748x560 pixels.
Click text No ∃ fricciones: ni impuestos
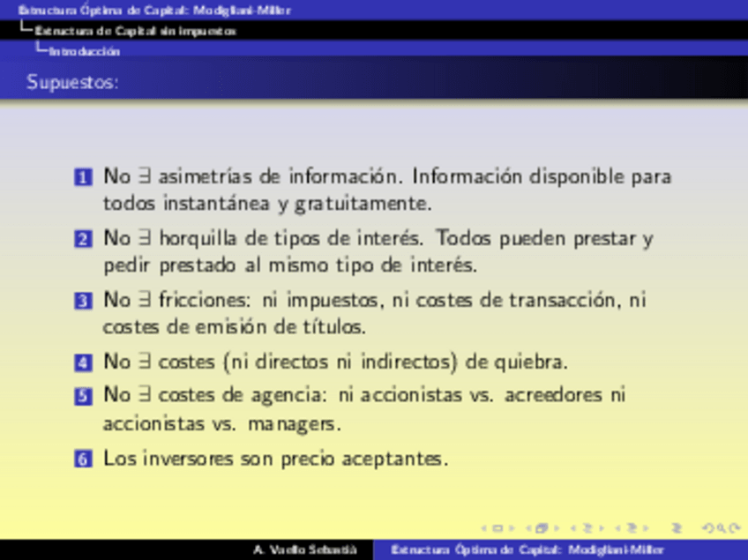click(241, 300)
